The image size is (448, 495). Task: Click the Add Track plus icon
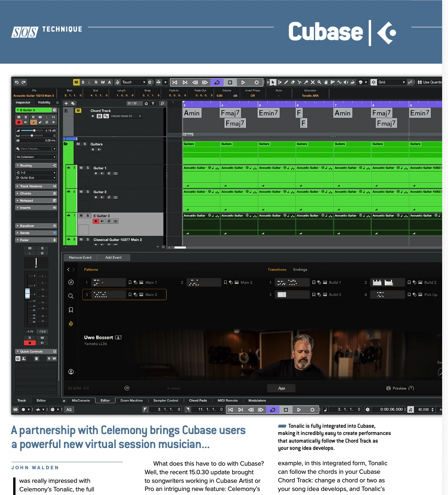(x=66, y=103)
